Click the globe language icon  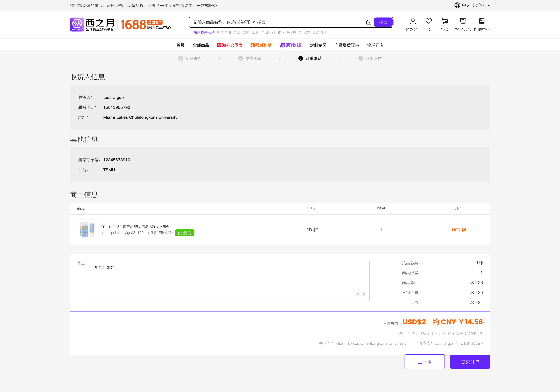pos(457,5)
